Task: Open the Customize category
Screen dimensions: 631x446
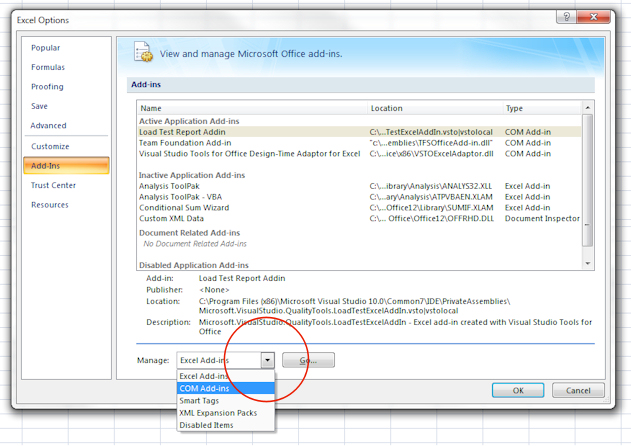Action: tap(50, 146)
